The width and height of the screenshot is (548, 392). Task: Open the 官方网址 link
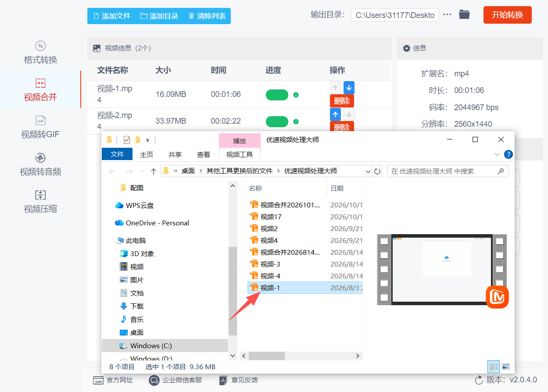pos(113,380)
